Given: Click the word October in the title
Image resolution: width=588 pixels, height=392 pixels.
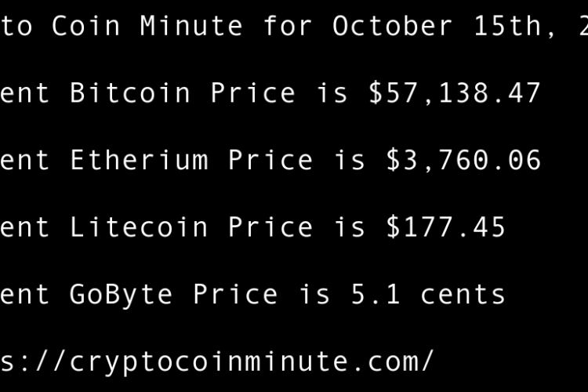Looking at the screenshot, I should point(393,26).
